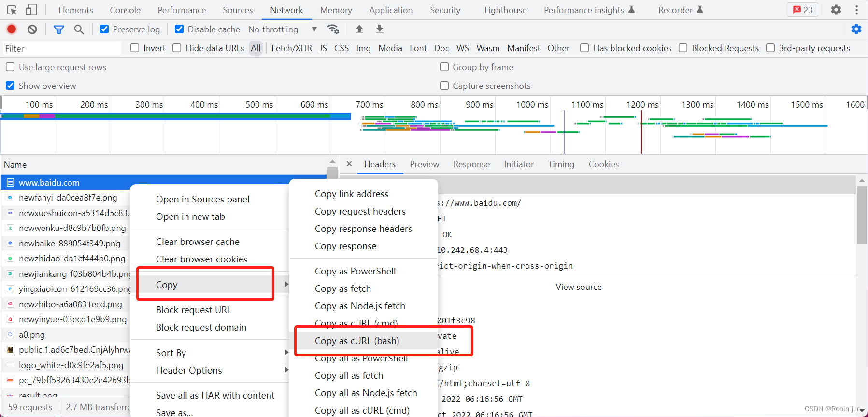Check 3rd-party requests checkbox
Viewport: 868px width, 417px height.
(x=770, y=48)
